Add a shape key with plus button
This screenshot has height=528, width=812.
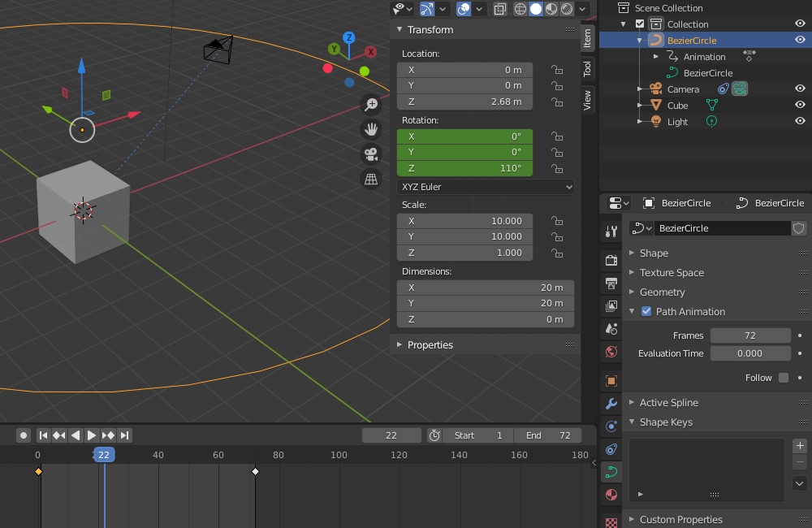pyautogui.click(x=800, y=446)
